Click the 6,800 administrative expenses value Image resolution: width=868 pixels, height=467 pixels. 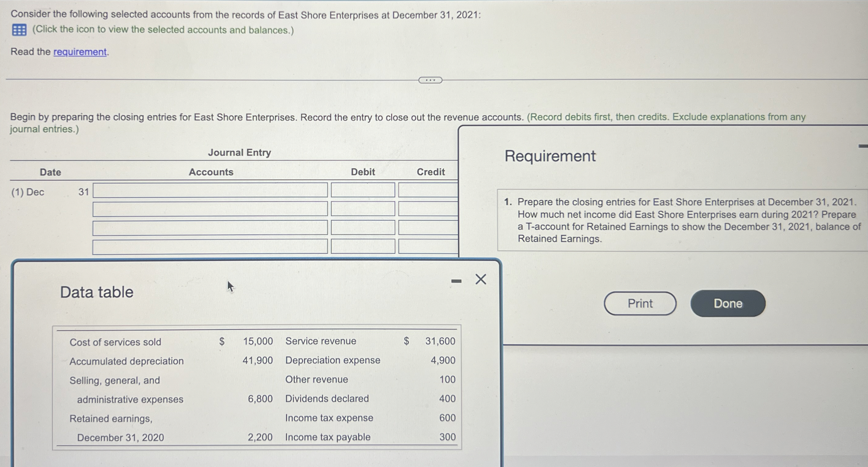coord(260,399)
